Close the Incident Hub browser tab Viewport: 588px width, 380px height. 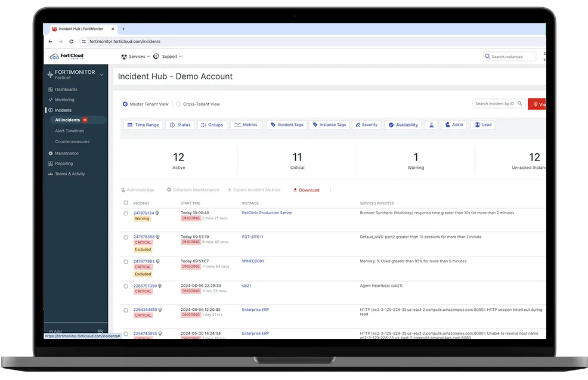coord(113,29)
